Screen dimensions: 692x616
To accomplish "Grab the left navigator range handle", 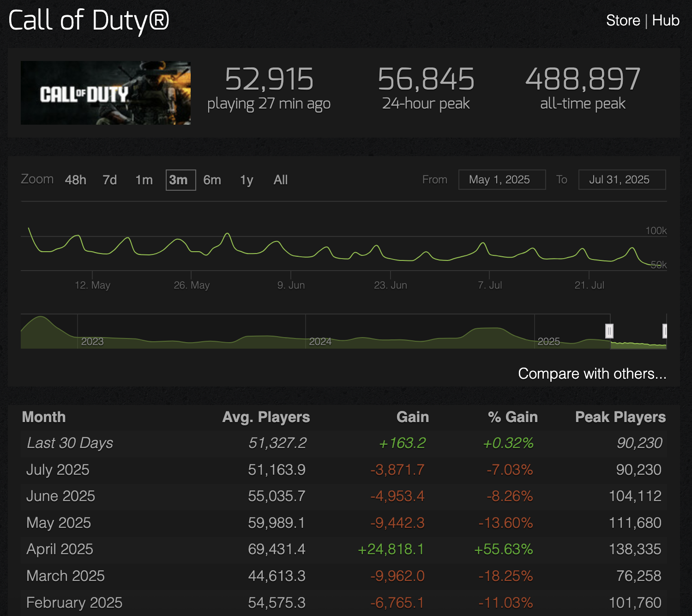I will pyautogui.click(x=609, y=331).
